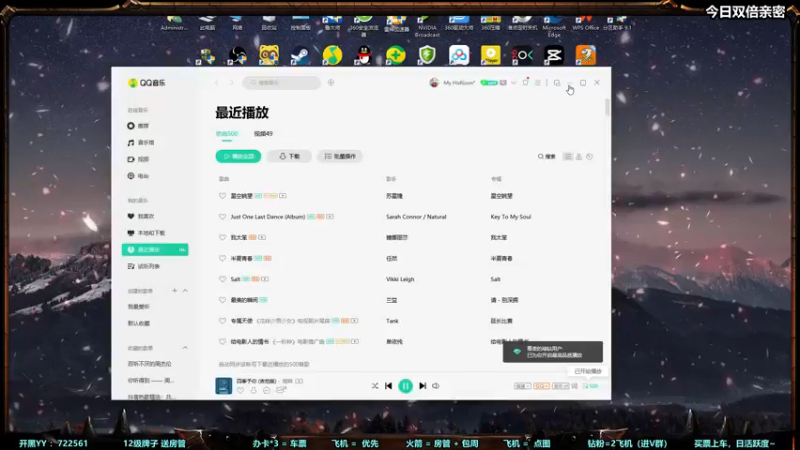Open the MV icon for Salt
Screen dimensions: 800x450
pos(265,279)
